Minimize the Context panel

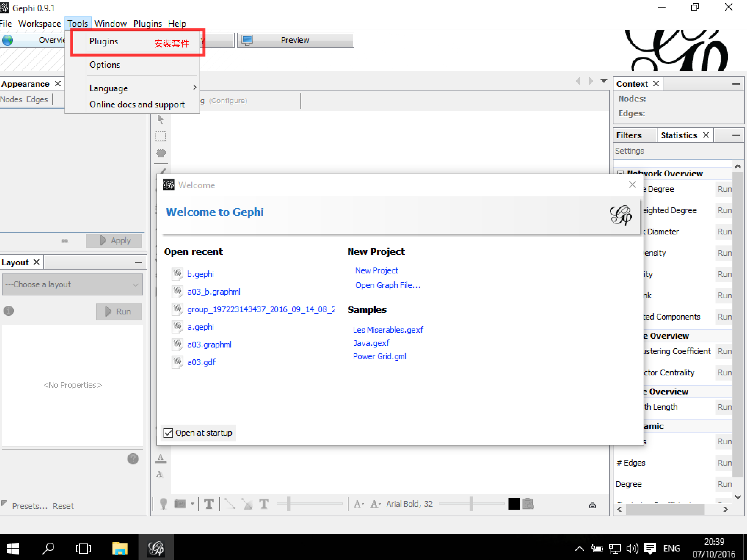pos(736,84)
